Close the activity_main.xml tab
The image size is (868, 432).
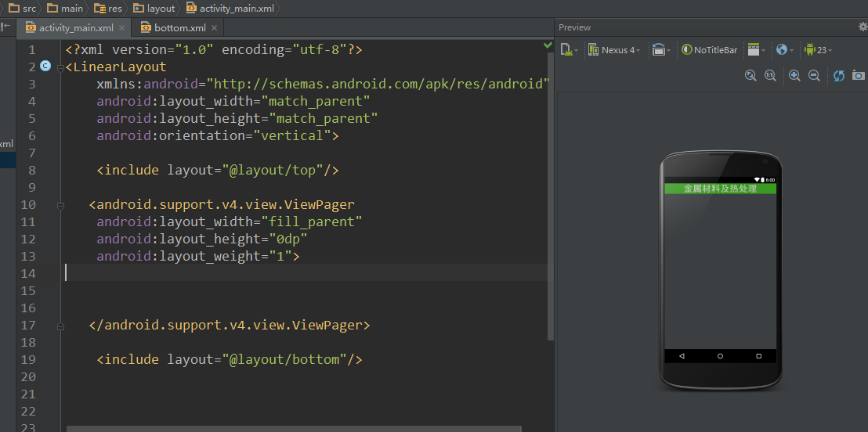pos(121,27)
